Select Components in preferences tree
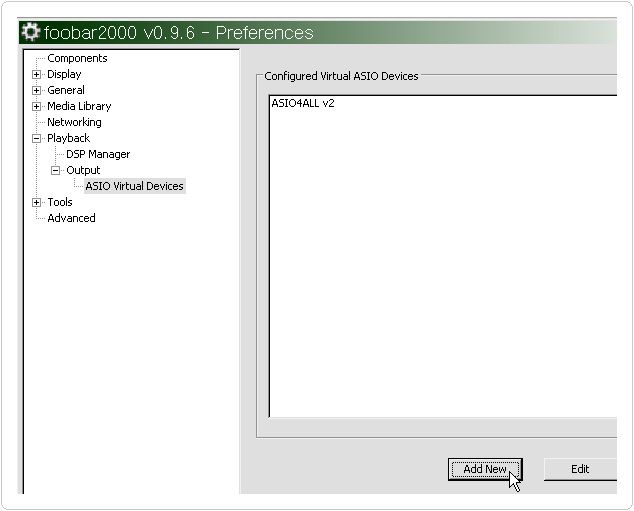Screen dimensions: 634x511 point(77,58)
